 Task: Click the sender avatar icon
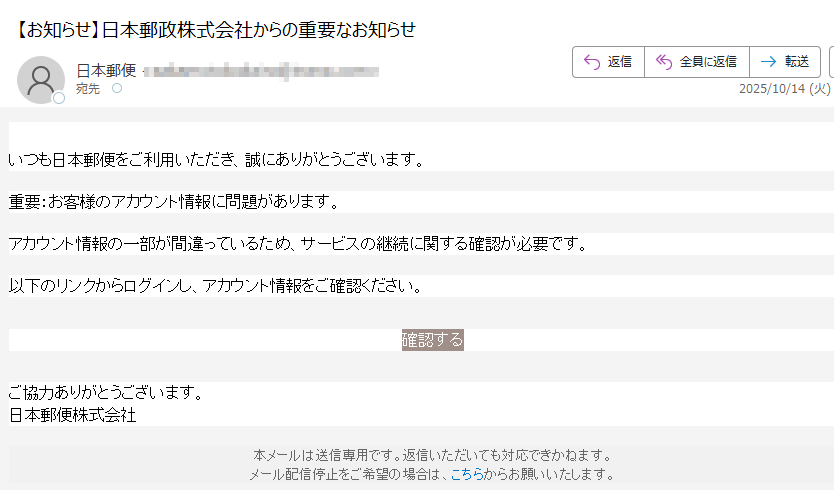point(41,79)
